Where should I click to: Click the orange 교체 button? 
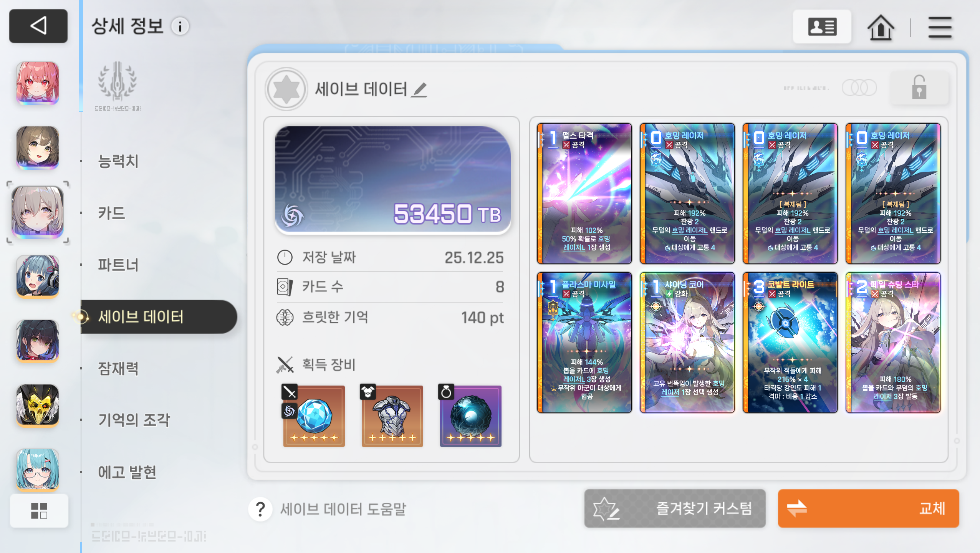(868, 508)
